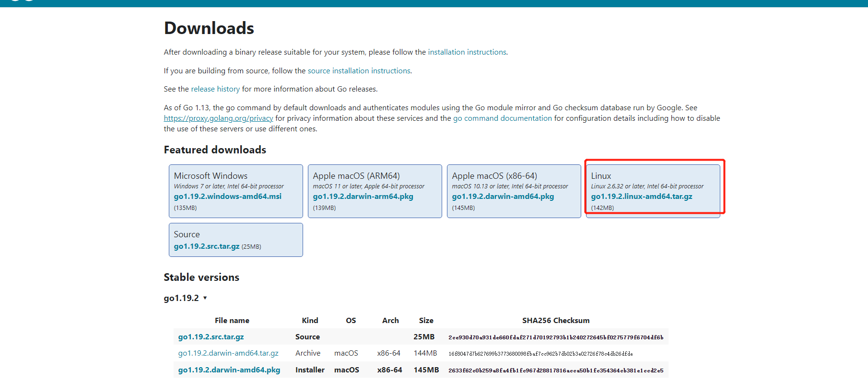Click the Stable versions heading
868x382 pixels.
tap(201, 277)
